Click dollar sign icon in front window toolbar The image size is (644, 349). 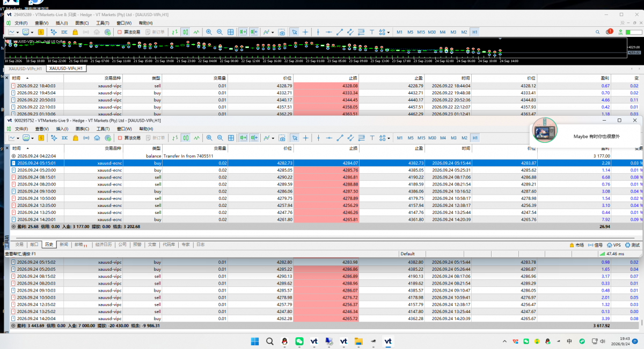tap(41, 138)
